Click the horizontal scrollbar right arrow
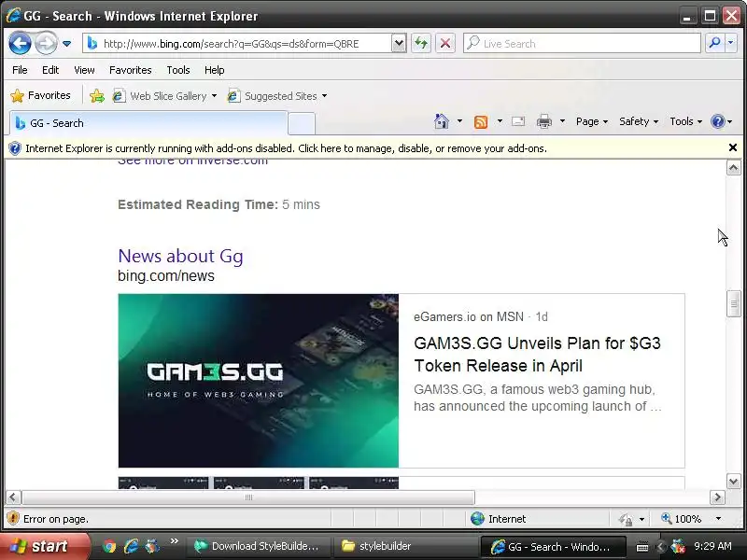The image size is (747, 560). 717,497
